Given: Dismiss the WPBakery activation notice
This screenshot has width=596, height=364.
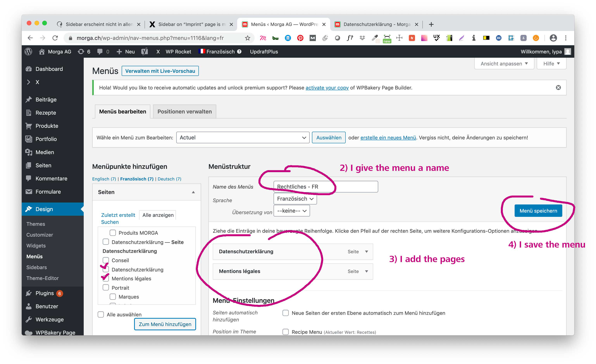Looking at the screenshot, I should tap(558, 88).
